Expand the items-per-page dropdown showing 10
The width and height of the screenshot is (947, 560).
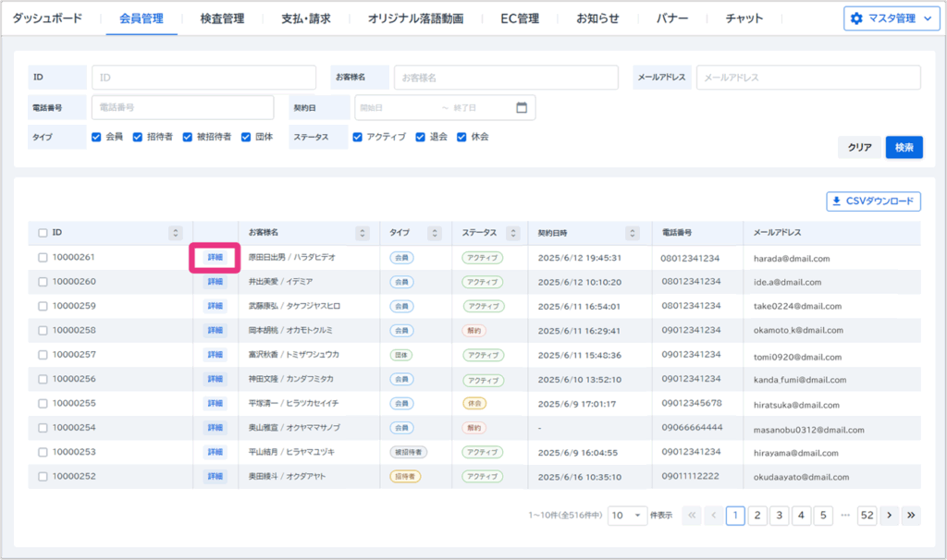(x=627, y=516)
